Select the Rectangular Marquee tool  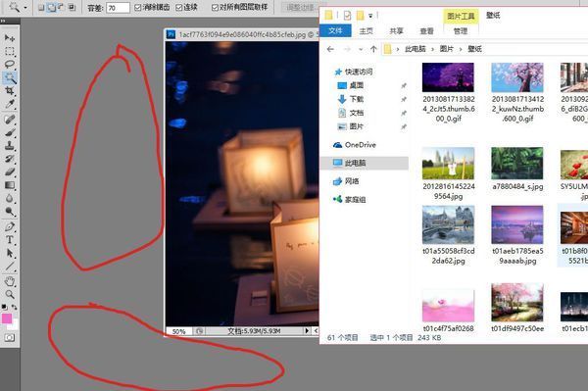click(x=10, y=51)
